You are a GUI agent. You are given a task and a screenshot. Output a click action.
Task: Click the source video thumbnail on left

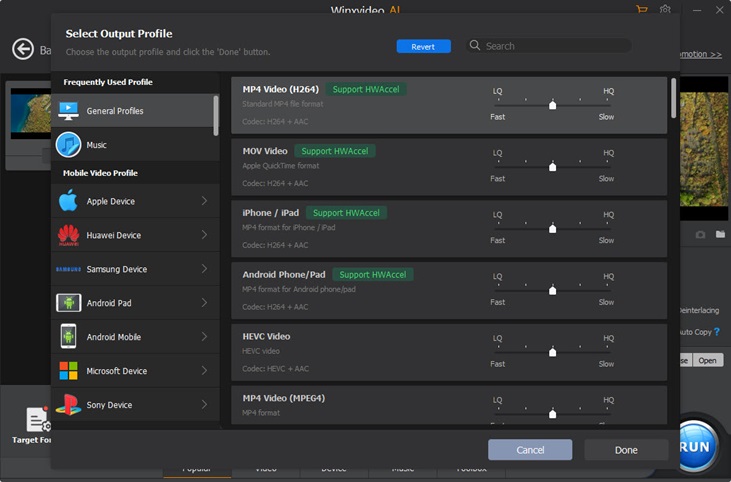pos(31,113)
